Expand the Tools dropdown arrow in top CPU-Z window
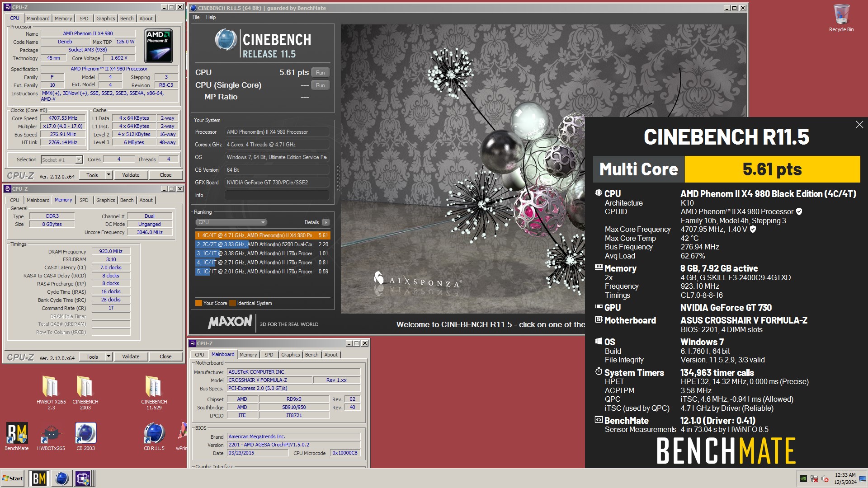This screenshot has width=868, height=488. pyautogui.click(x=108, y=175)
